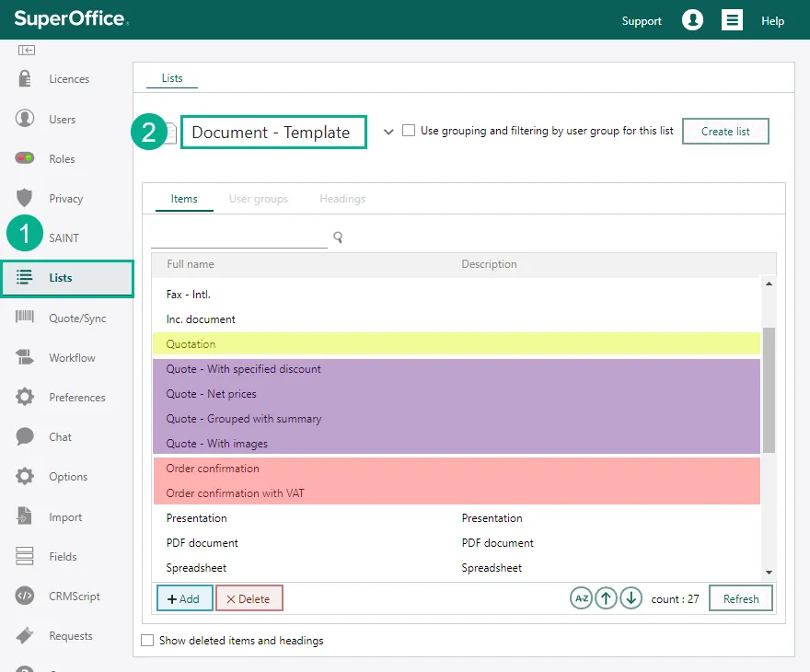810x672 pixels.
Task: Open Quote/Sync barcode icon
Action: [x=25, y=318]
